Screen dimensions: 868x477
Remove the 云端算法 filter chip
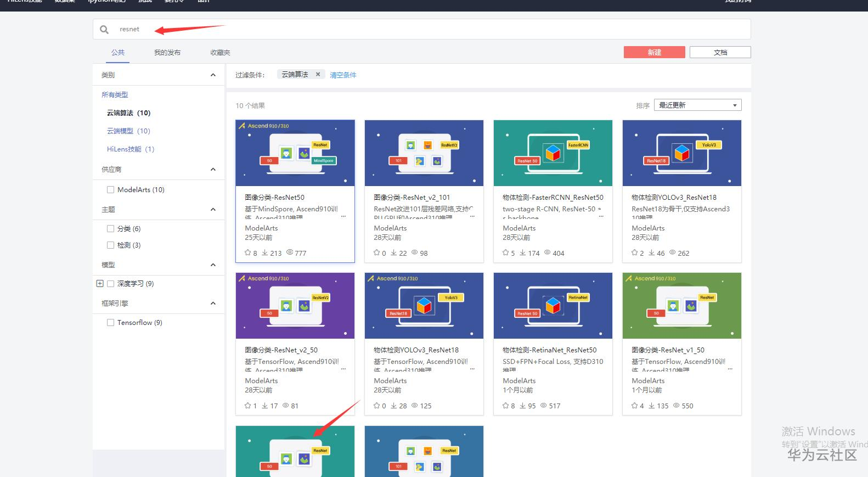[x=318, y=75]
